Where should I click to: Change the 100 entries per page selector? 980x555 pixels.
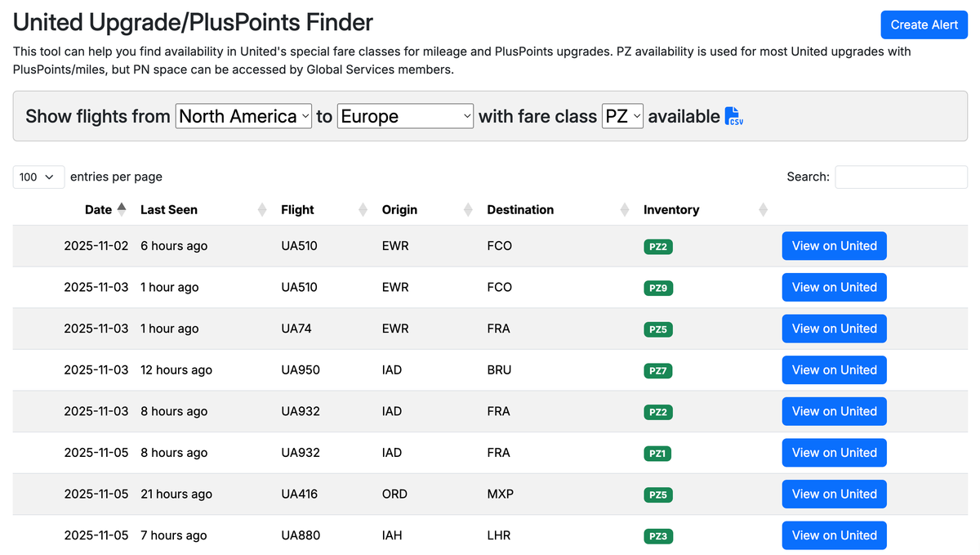point(38,177)
